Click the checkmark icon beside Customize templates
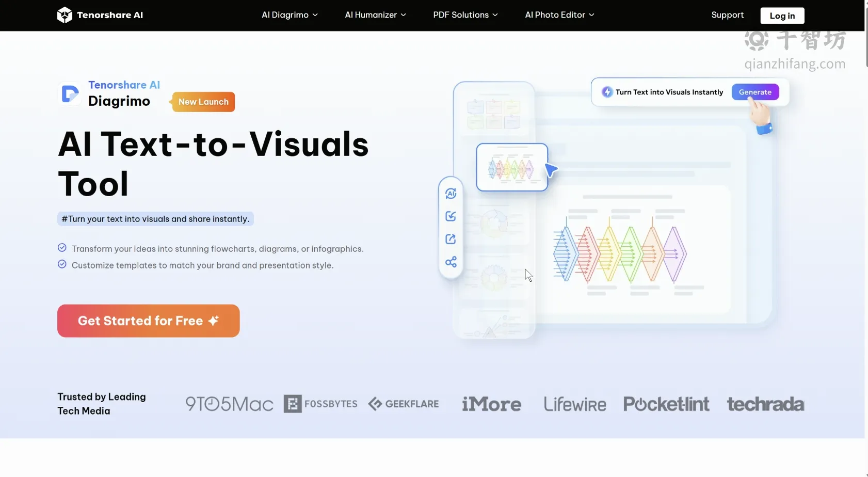 tap(62, 264)
